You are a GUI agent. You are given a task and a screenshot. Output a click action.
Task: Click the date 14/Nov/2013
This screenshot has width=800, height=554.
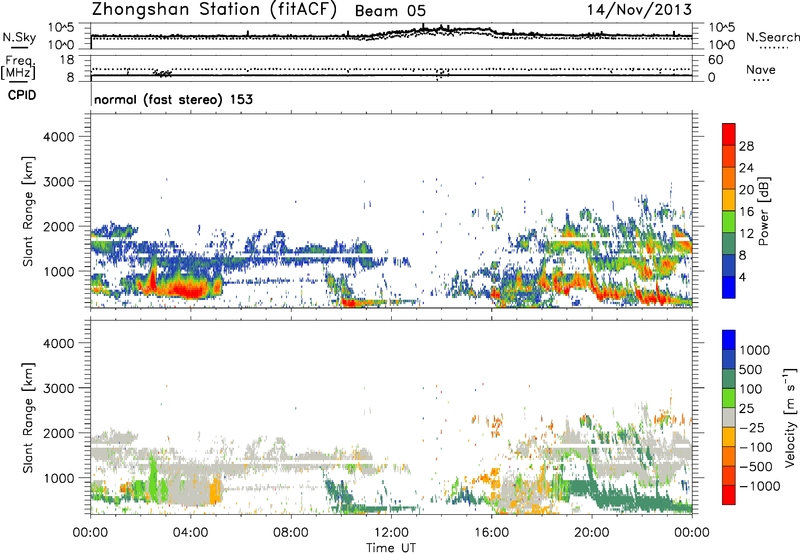point(639,9)
